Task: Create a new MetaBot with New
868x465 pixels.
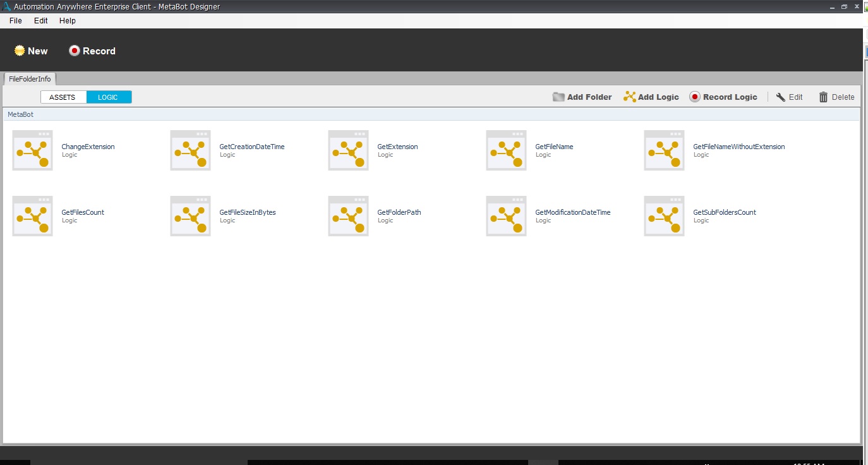Action: [31, 51]
